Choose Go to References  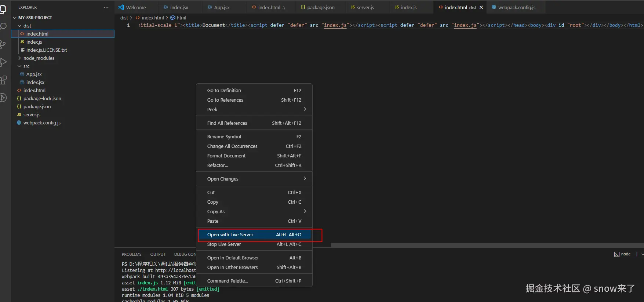(x=254, y=100)
